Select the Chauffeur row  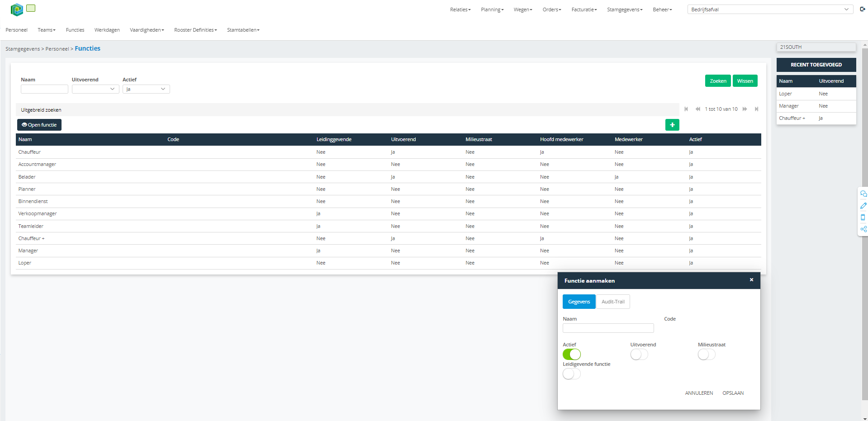click(x=389, y=152)
